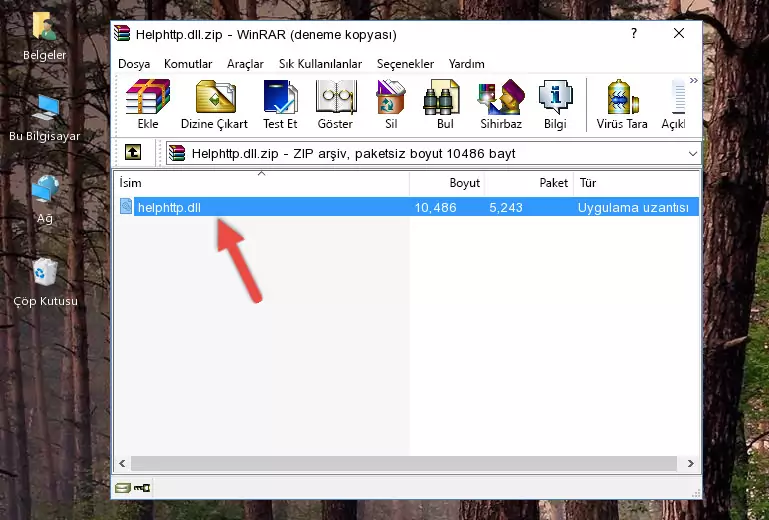Open the Seçenekler menu

405,64
